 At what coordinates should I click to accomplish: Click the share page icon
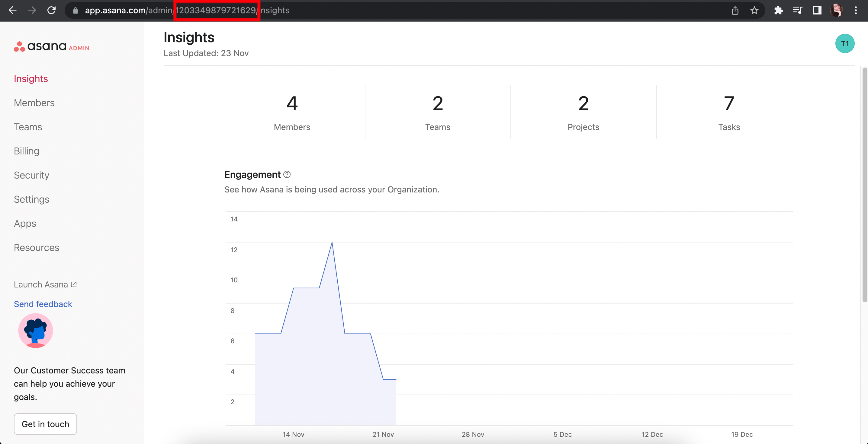click(x=735, y=11)
